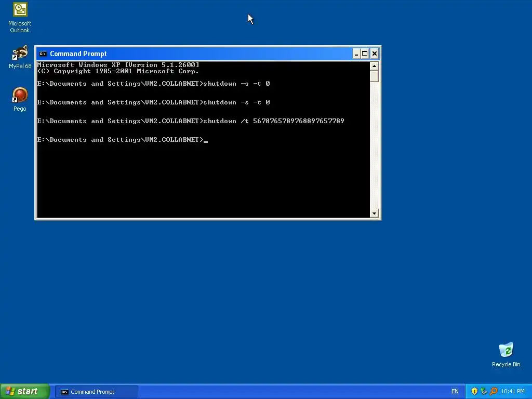Open the EN language bar indicator
532x399 pixels.
[455, 392]
